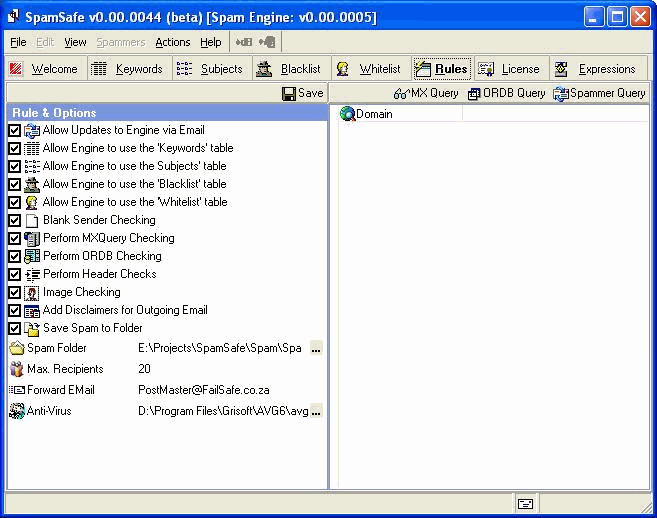Toggle the 'Blacklist' table checkbox
The image size is (657, 518).
point(14,184)
